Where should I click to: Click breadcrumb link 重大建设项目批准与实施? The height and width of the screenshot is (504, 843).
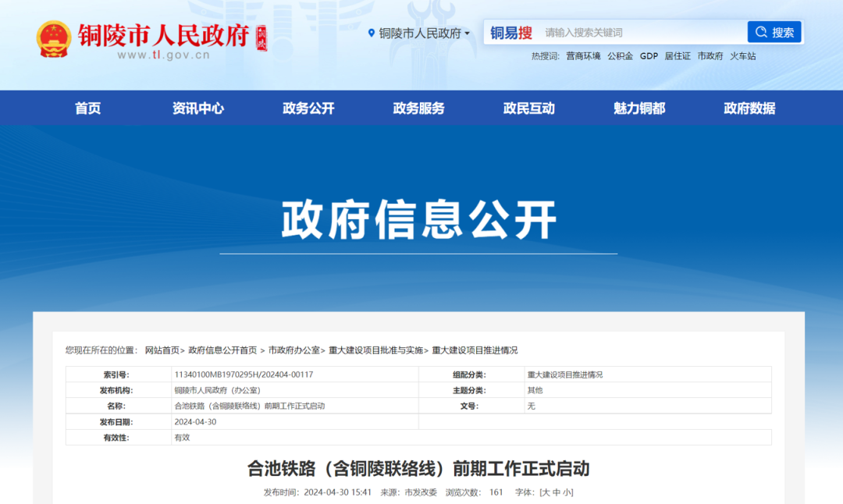375,350
